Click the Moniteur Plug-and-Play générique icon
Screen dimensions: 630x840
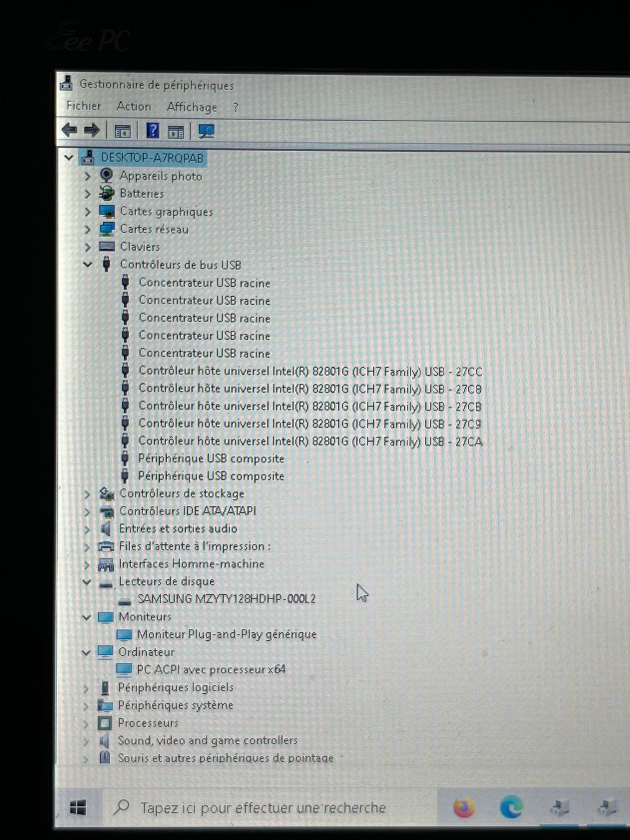[124, 635]
